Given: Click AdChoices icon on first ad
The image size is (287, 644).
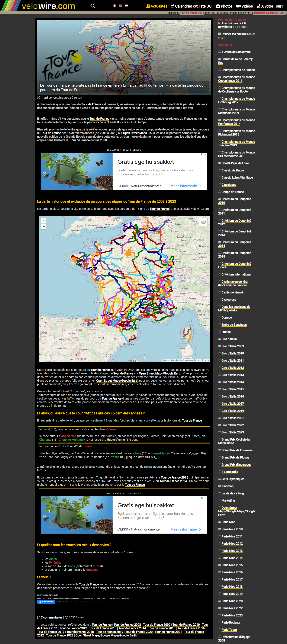Looking at the screenshot, I should point(203,154).
